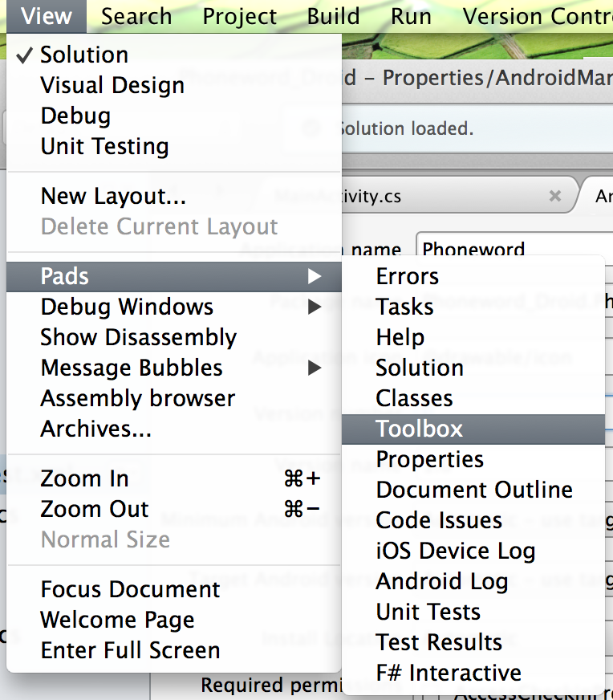The width and height of the screenshot is (613, 700).
Task: Click New Layout... menu entry
Action: point(113,196)
